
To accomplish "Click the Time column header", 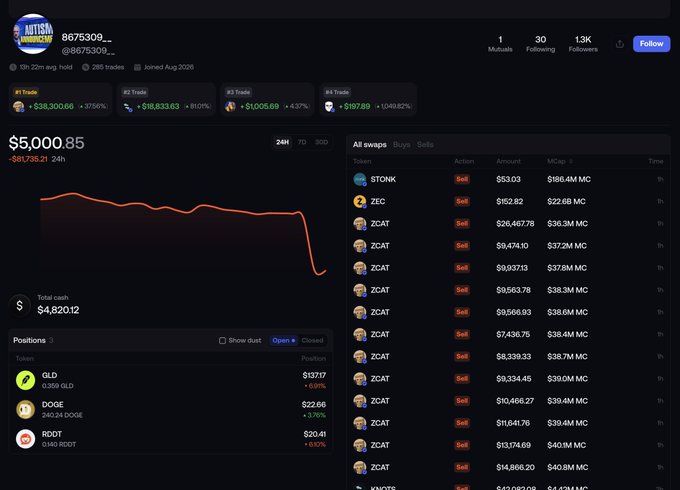I will point(656,161).
